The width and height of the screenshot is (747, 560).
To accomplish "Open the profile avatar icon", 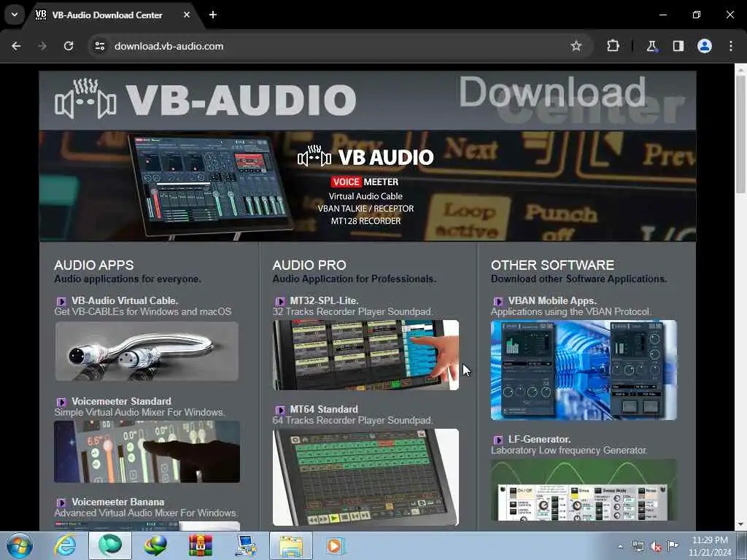I will [705, 46].
